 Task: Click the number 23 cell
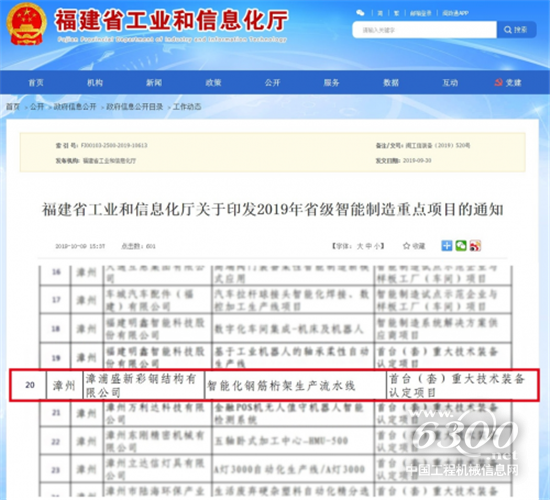[56, 469]
